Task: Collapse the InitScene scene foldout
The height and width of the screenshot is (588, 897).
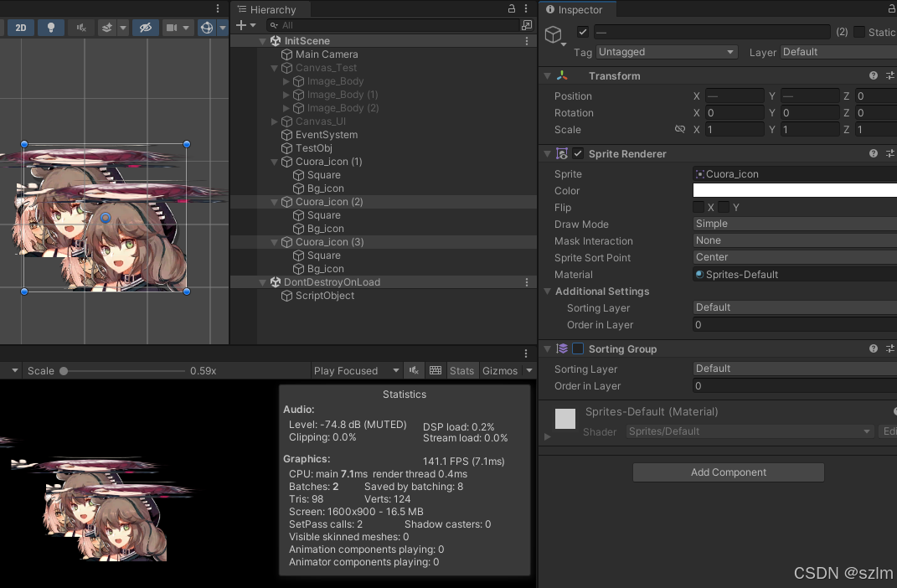Action: [x=263, y=41]
